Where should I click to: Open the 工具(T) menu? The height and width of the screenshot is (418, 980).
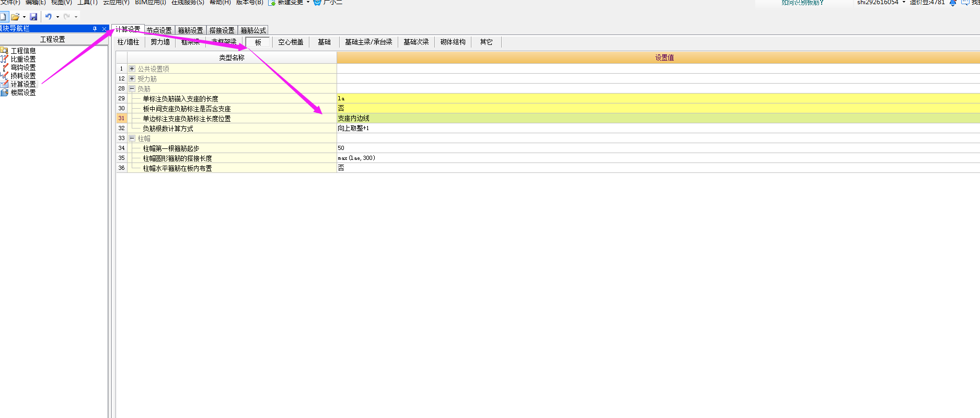tap(87, 3)
